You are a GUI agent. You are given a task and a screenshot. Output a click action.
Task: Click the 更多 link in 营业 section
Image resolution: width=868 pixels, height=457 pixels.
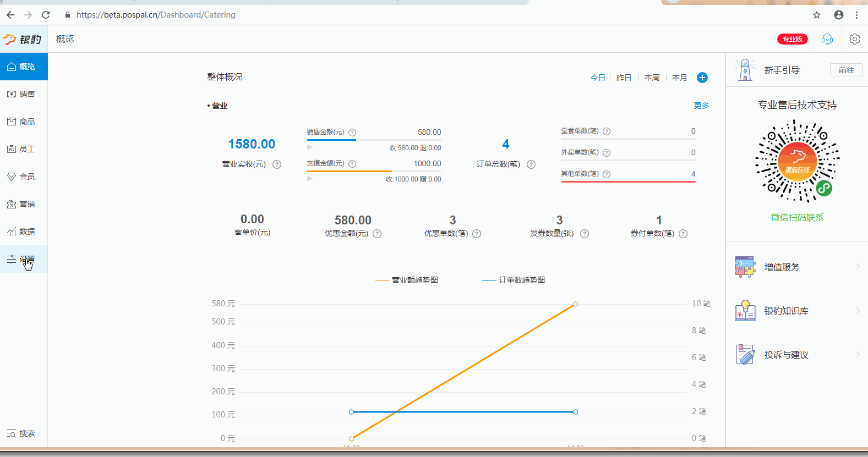(x=701, y=106)
